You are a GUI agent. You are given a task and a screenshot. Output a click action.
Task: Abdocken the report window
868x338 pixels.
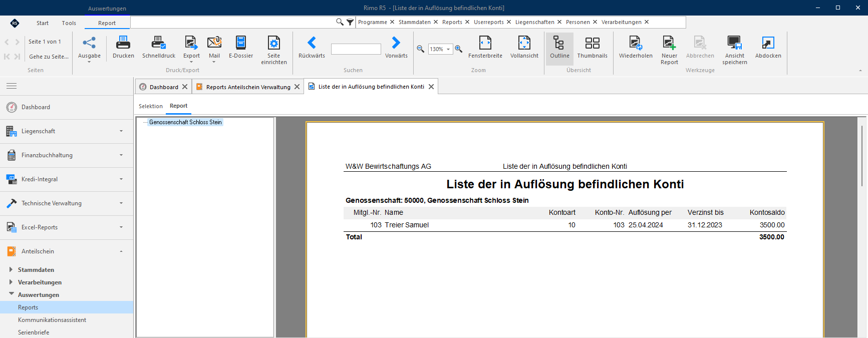click(768, 48)
